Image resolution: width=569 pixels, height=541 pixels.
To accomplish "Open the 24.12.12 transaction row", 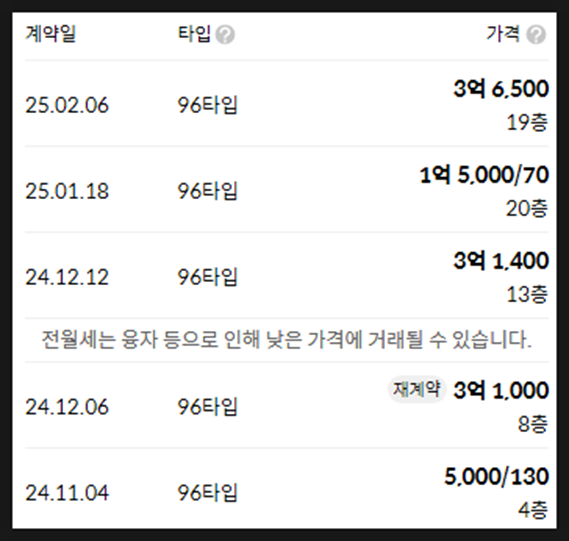I will (287, 275).
